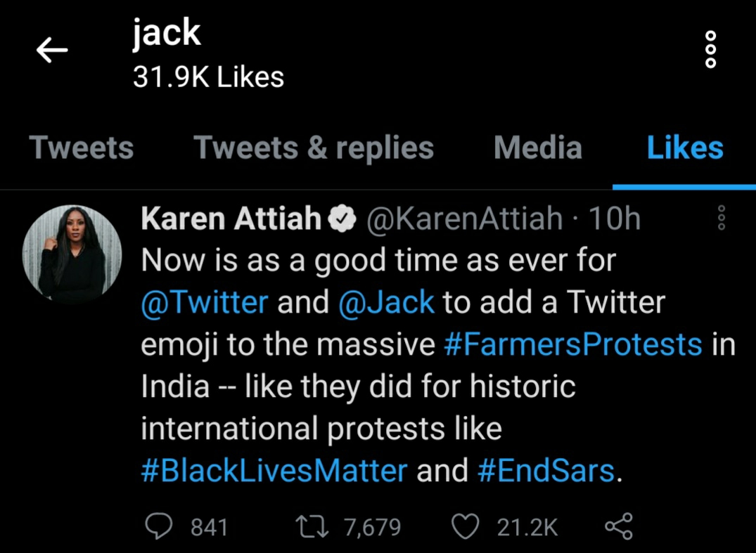The image size is (756, 553).
Task: Switch to the Tweets tab
Action: pyautogui.click(x=82, y=148)
